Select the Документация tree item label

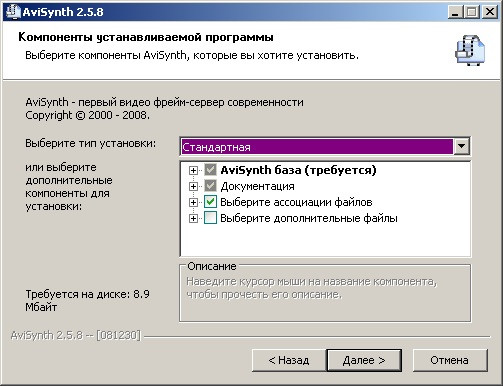(x=257, y=186)
